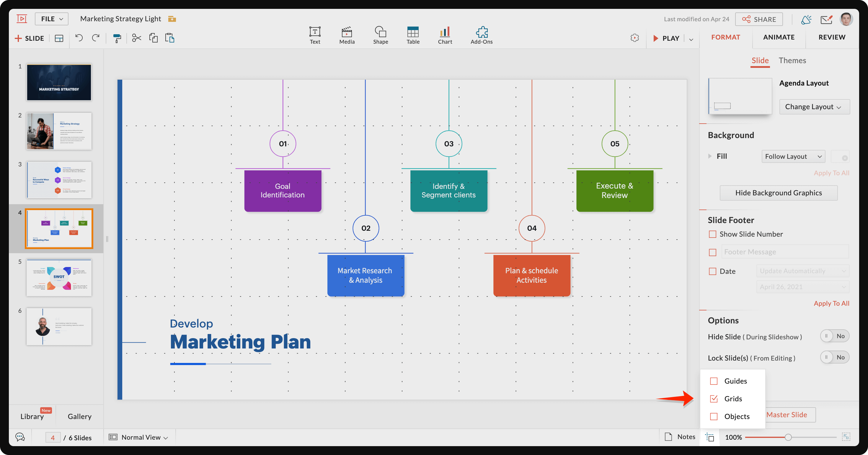Insert a Chart from toolbar
868x455 pixels.
(445, 35)
